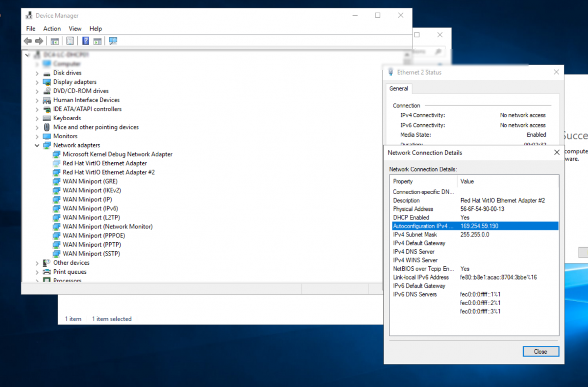
Task: Select the Network adapters category icon
Action: pos(47,145)
